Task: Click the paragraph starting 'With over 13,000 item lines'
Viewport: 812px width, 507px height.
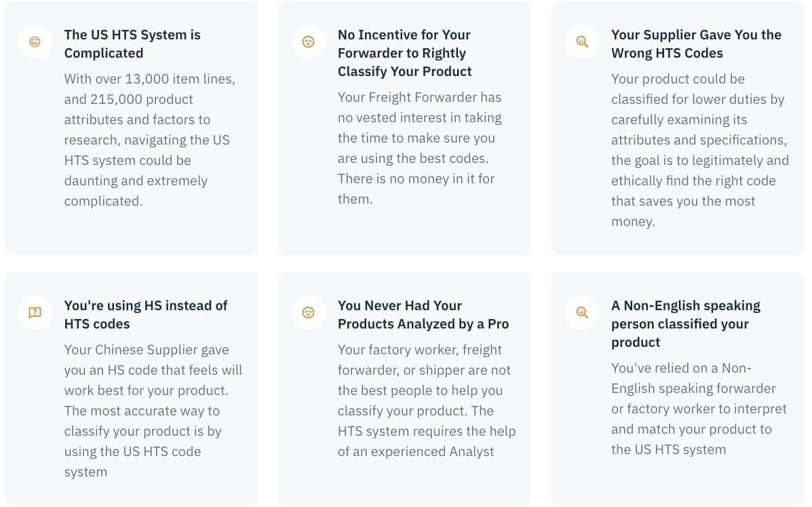Action: pyautogui.click(x=150, y=140)
